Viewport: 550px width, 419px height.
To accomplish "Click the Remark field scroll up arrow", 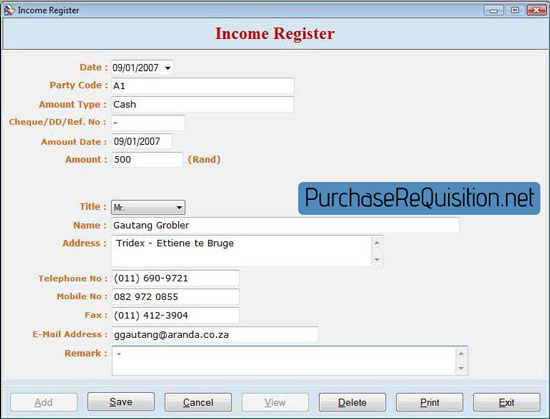I will click(461, 353).
